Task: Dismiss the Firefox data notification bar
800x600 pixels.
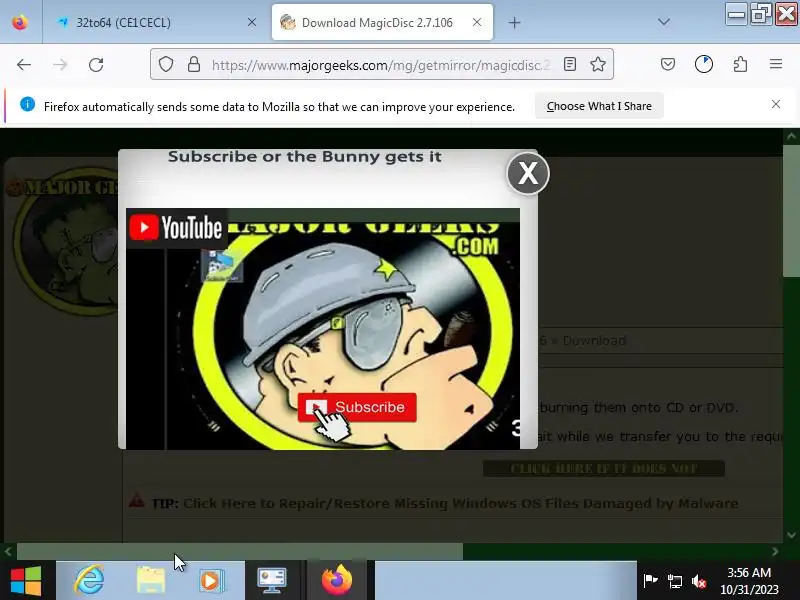Action: (776, 104)
